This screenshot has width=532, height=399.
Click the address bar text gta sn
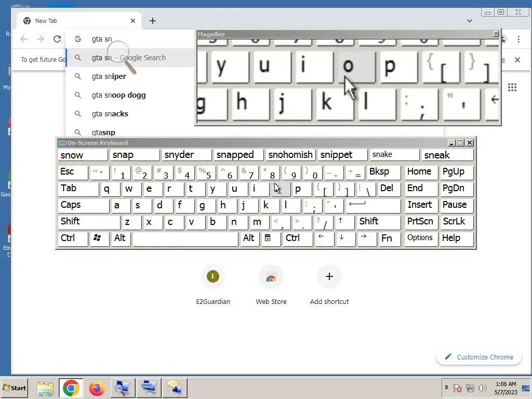click(102, 39)
